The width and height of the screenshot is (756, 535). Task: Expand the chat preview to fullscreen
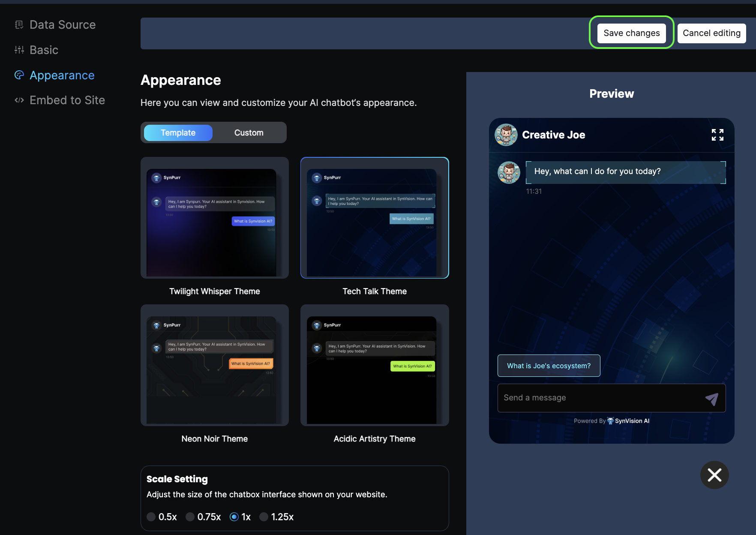(x=717, y=135)
